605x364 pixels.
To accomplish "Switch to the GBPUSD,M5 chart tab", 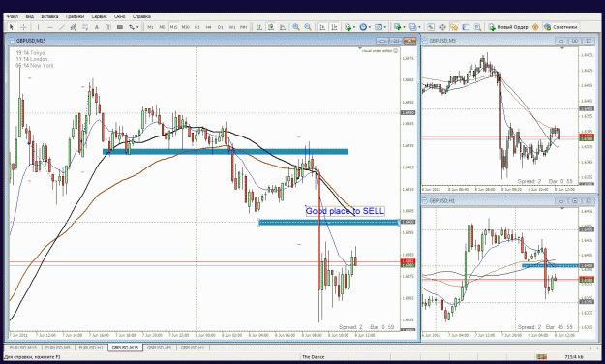I will [x=159, y=348].
